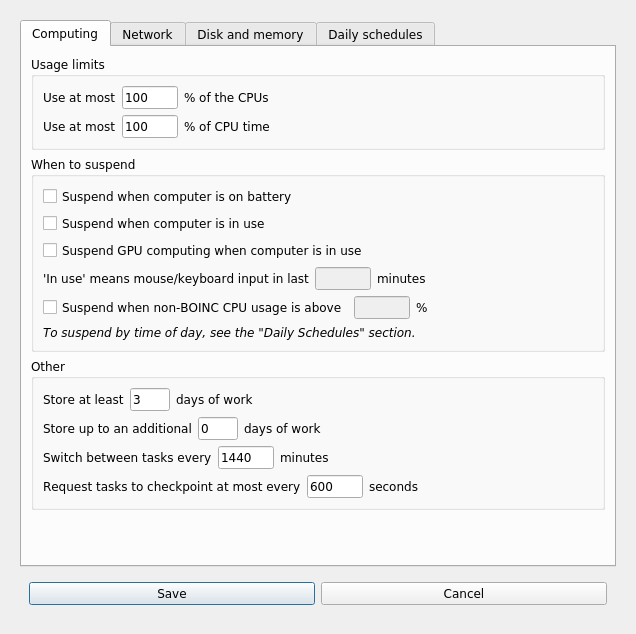Focus the switch between tasks minutes field
This screenshot has width=636, height=634.
pyautogui.click(x=245, y=458)
